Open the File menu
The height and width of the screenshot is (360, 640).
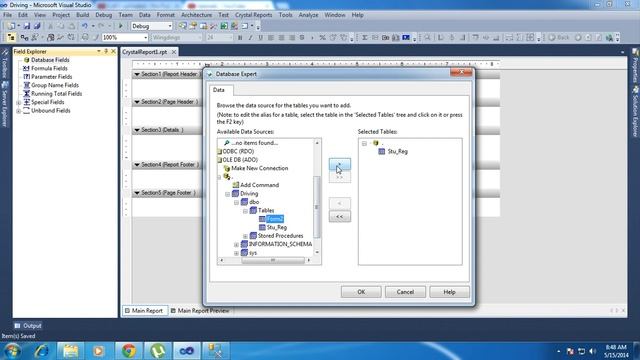(7, 15)
